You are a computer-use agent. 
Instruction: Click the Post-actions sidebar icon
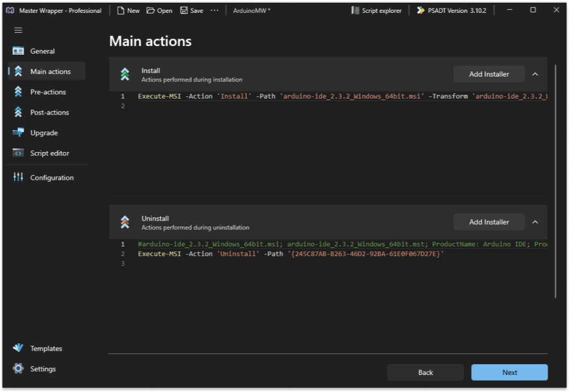(18, 112)
